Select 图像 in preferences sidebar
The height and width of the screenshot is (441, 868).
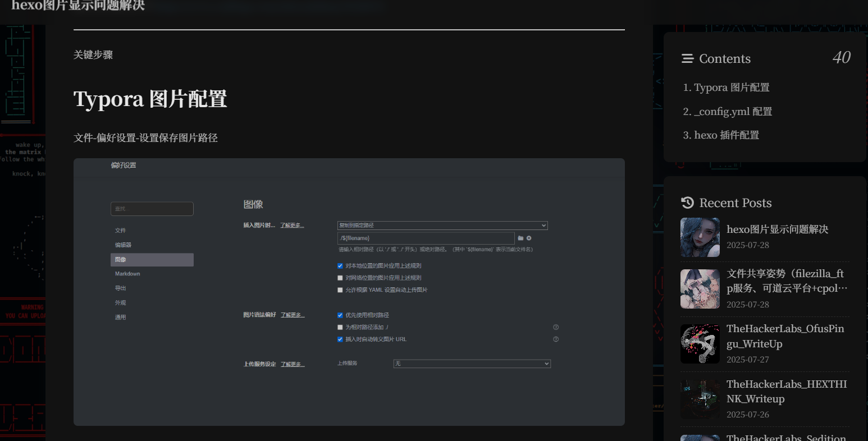(152, 260)
